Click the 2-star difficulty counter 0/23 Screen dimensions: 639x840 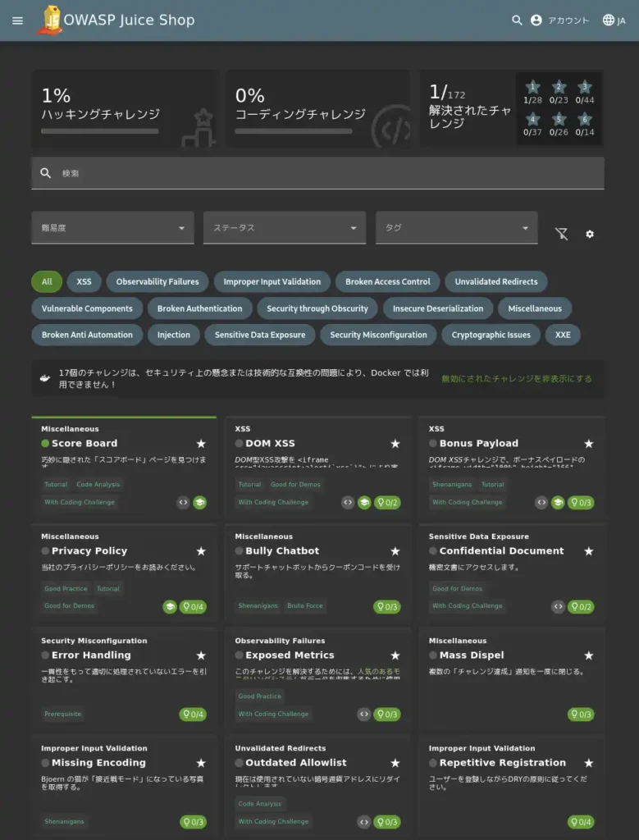click(559, 92)
